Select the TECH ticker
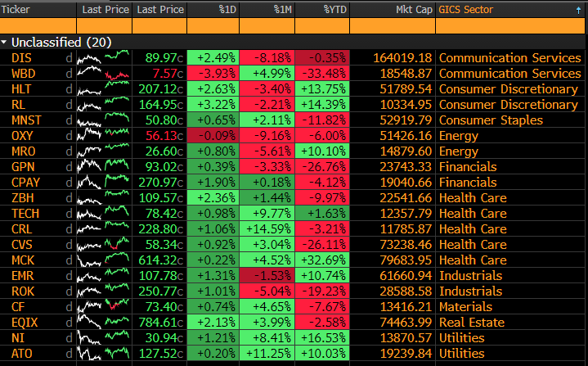The height and width of the screenshot is (366, 588). coord(25,213)
